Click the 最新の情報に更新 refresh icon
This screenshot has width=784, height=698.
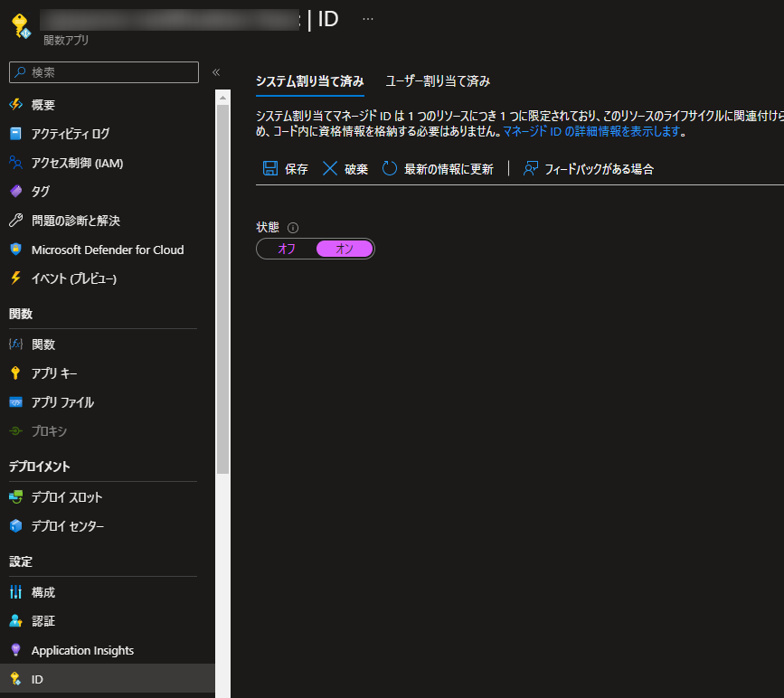tap(390, 168)
